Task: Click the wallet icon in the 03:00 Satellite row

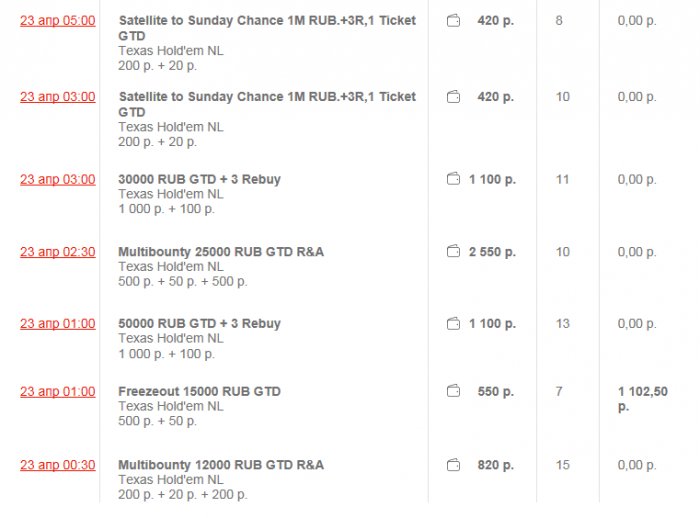Action: (453, 97)
